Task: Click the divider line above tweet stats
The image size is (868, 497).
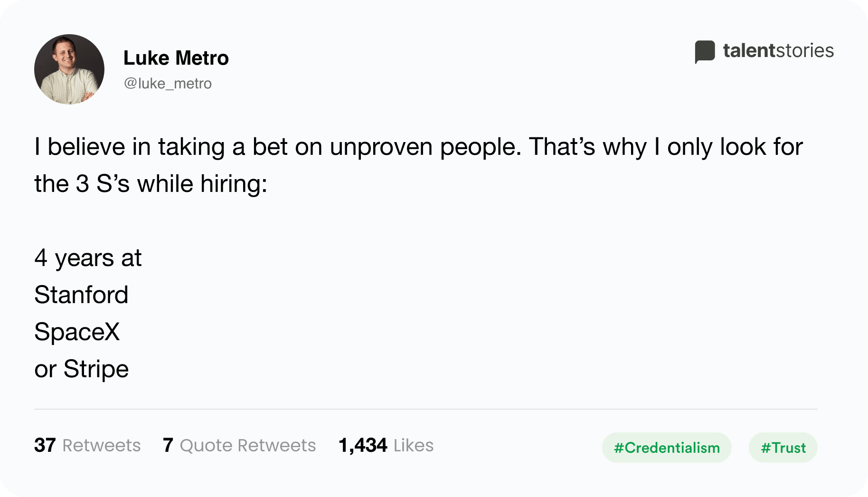Action: click(x=426, y=409)
